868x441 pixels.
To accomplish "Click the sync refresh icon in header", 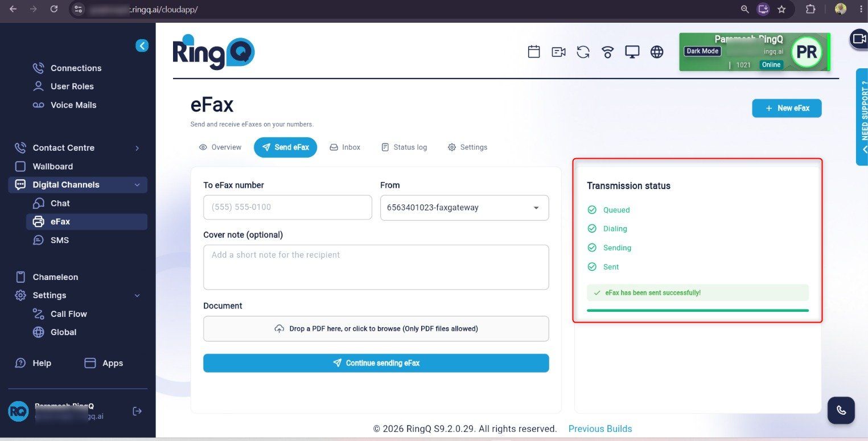I will [x=583, y=52].
